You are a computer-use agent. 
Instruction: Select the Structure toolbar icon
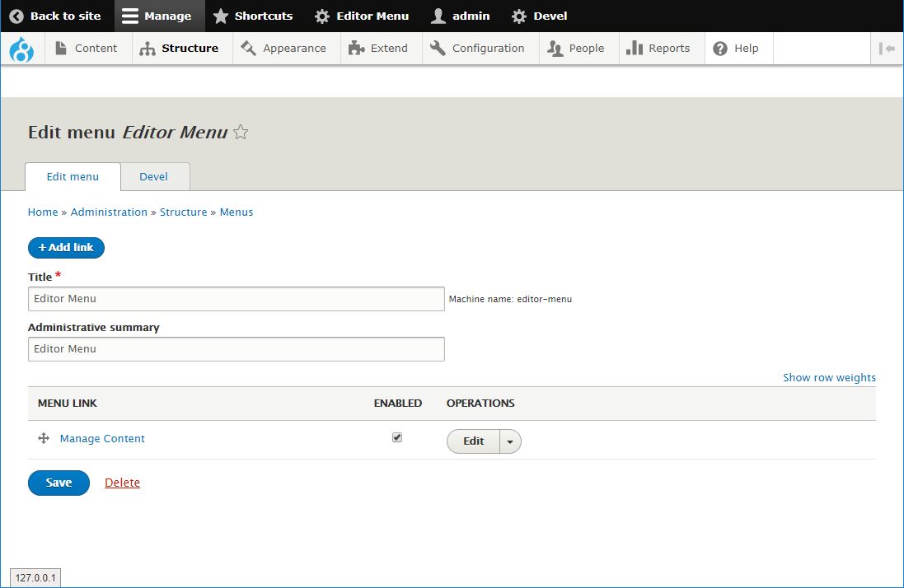[x=146, y=48]
